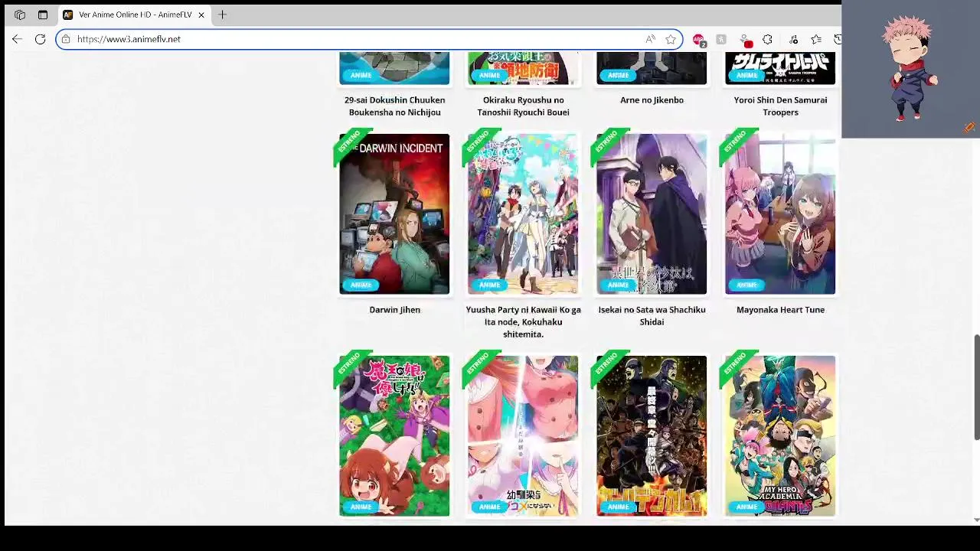Open the Golden Kamuy group poster
This screenshot has height=551, width=980.
652,435
